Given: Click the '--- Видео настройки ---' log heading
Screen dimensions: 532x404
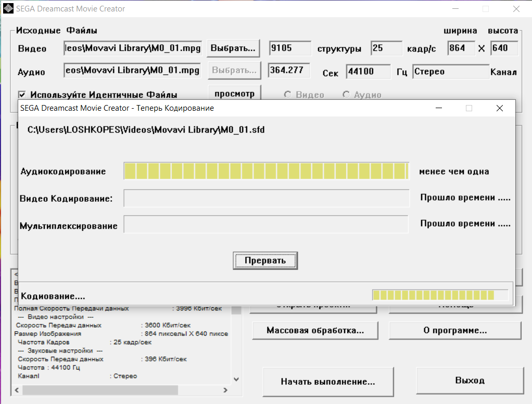Looking at the screenshot, I should (x=56, y=317).
